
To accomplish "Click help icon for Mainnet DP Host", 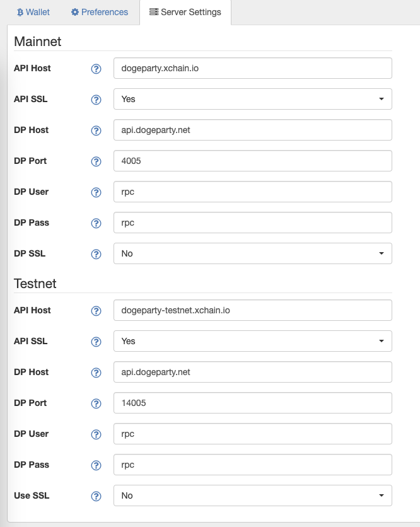I will 96,130.
